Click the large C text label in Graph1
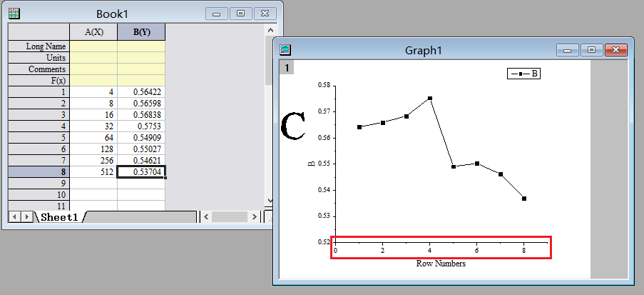The width and height of the screenshot is (644, 295). (293, 126)
